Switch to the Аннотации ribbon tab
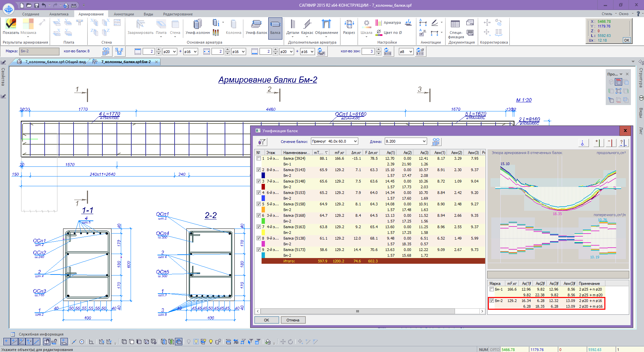Image resolution: width=644 pixels, height=352 pixels. (124, 14)
